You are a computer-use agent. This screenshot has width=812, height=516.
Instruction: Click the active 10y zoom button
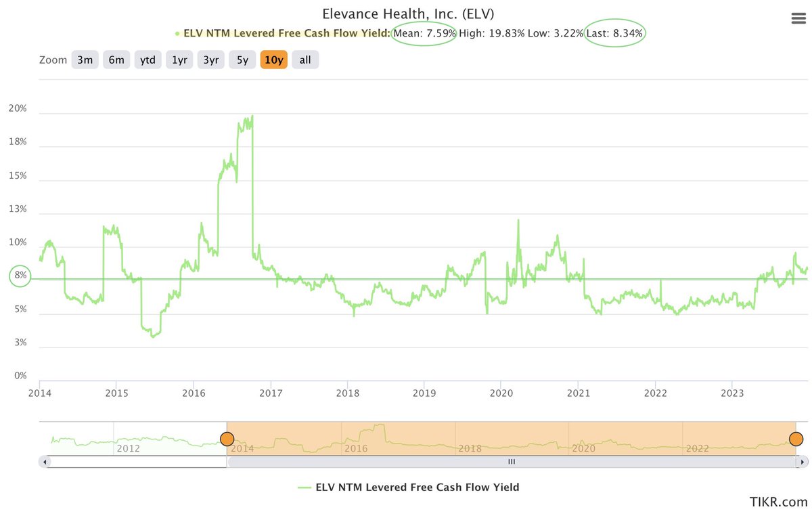coord(274,60)
